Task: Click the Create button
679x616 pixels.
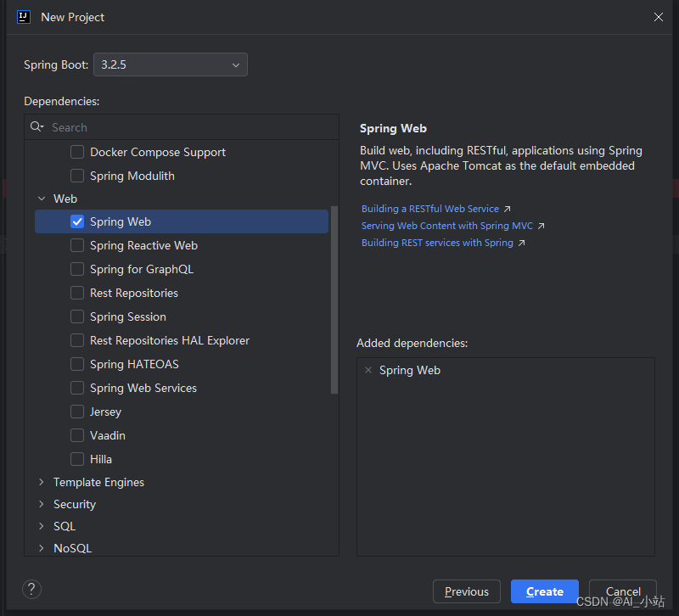Action: [545, 591]
